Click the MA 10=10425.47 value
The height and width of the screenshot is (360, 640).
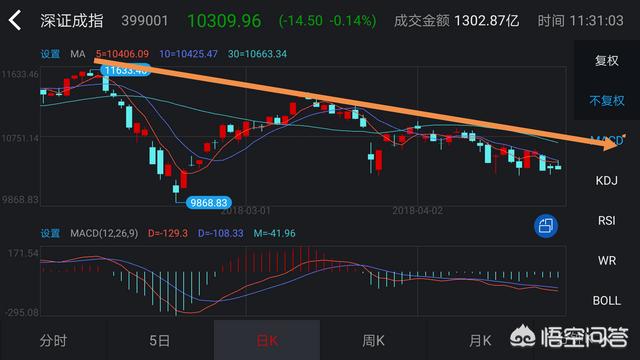(188, 54)
